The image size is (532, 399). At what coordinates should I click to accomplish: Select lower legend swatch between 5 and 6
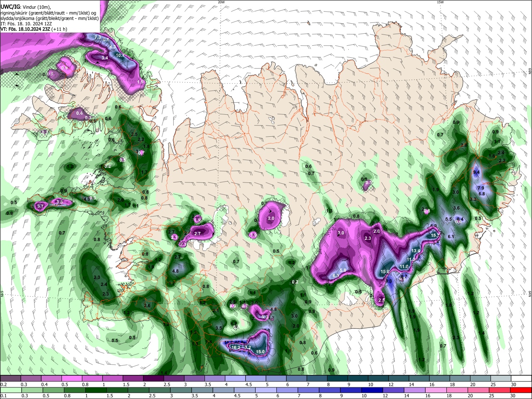(266, 390)
